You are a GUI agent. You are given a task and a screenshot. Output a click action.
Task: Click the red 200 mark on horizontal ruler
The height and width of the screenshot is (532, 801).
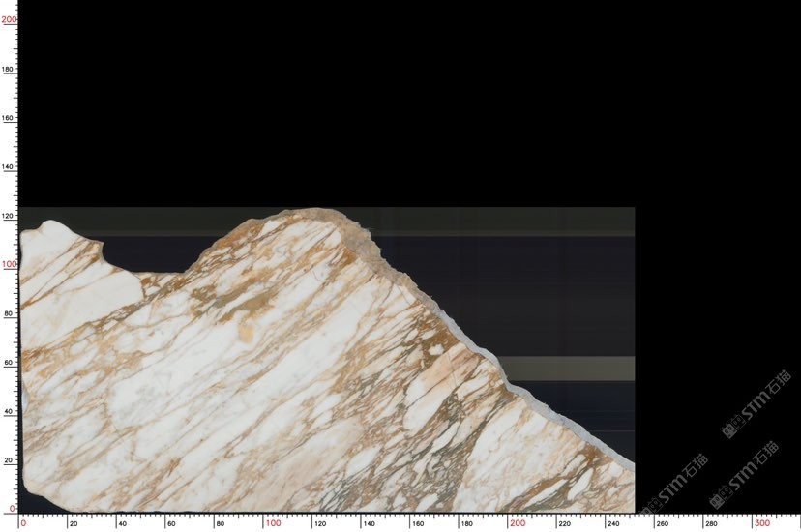point(518,523)
